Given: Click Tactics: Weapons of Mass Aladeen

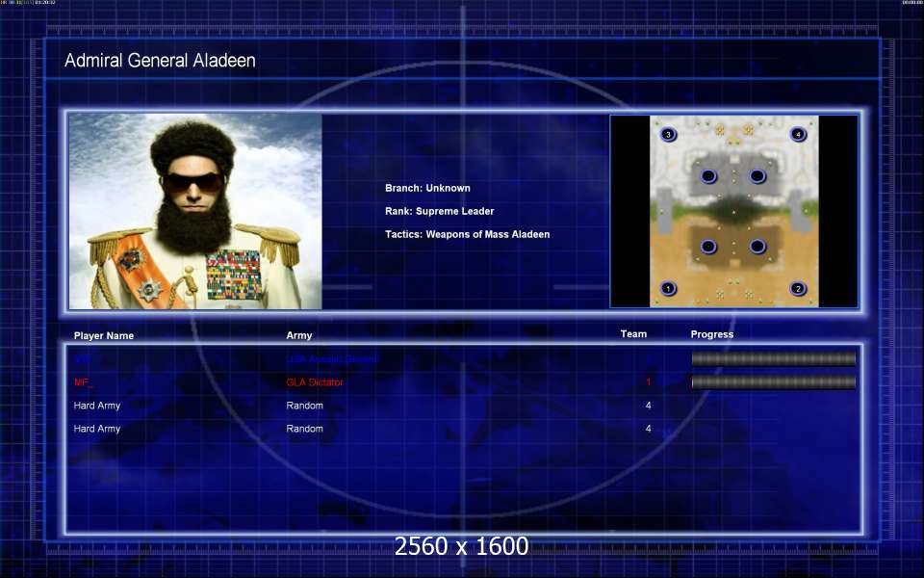Looking at the screenshot, I should point(468,234).
